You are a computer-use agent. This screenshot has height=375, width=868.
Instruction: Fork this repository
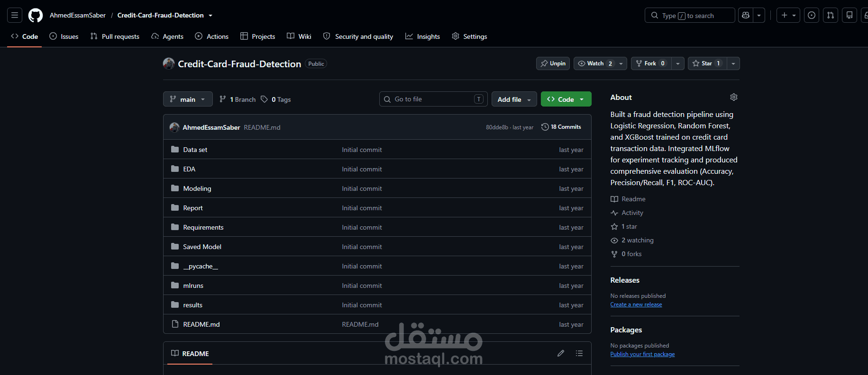point(651,63)
